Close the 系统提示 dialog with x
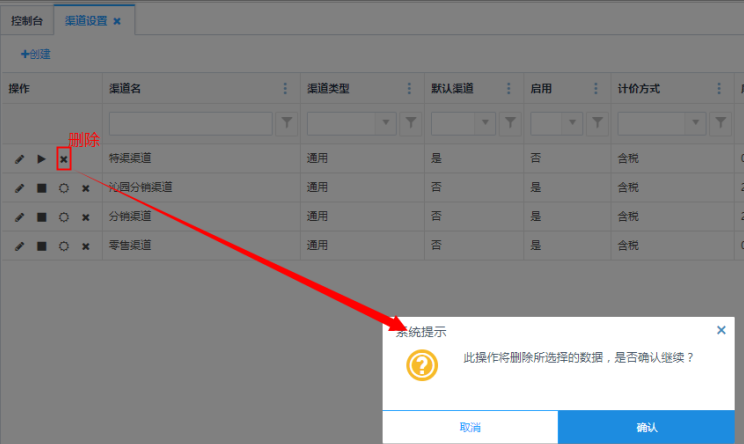 721,330
